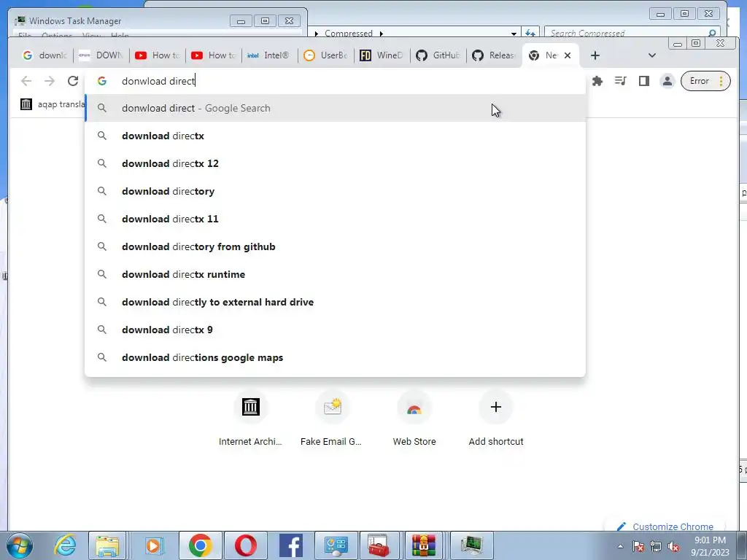Screen dimensions: 747x560
Task: Select 'download directory from github' suggestion
Action: (335, 246)
